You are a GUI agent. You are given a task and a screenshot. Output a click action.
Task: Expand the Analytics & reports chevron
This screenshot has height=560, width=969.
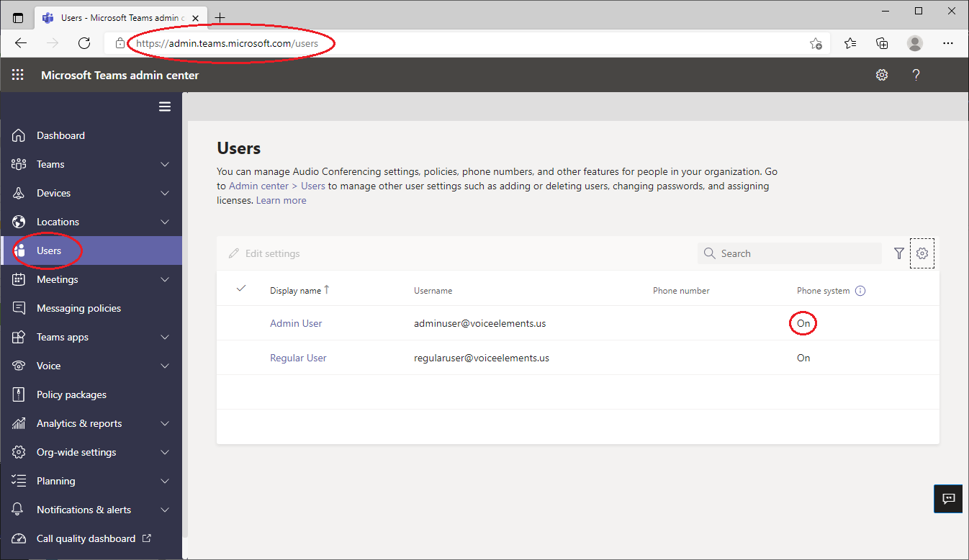coord(165,423)
